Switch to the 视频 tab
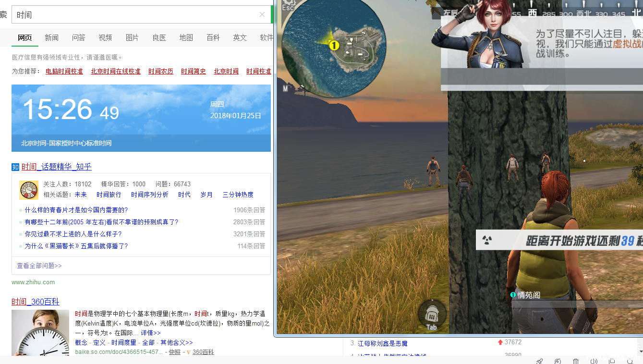The image size is (643, 364). point(105,37)
